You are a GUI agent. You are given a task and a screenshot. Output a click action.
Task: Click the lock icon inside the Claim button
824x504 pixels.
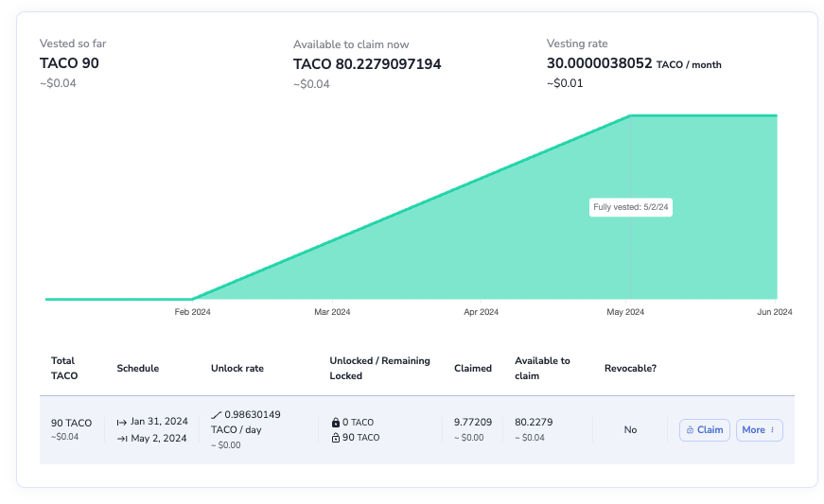coord(690,430)
